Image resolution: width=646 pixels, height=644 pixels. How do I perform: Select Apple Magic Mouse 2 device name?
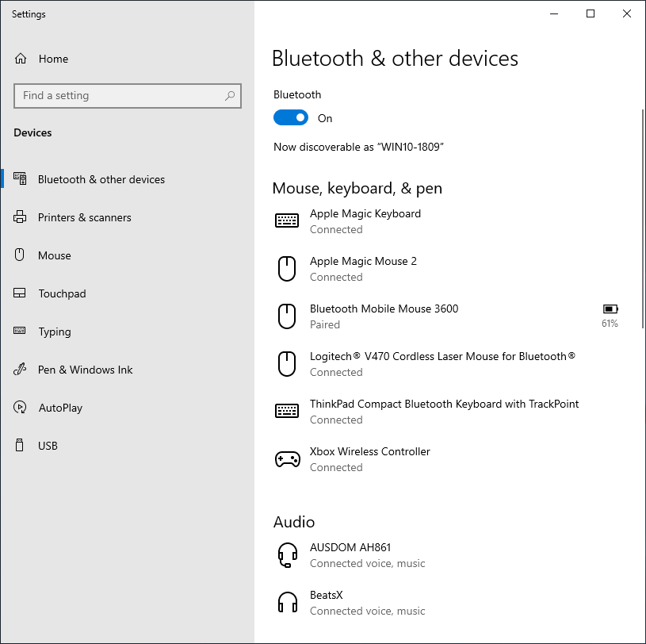363,261
